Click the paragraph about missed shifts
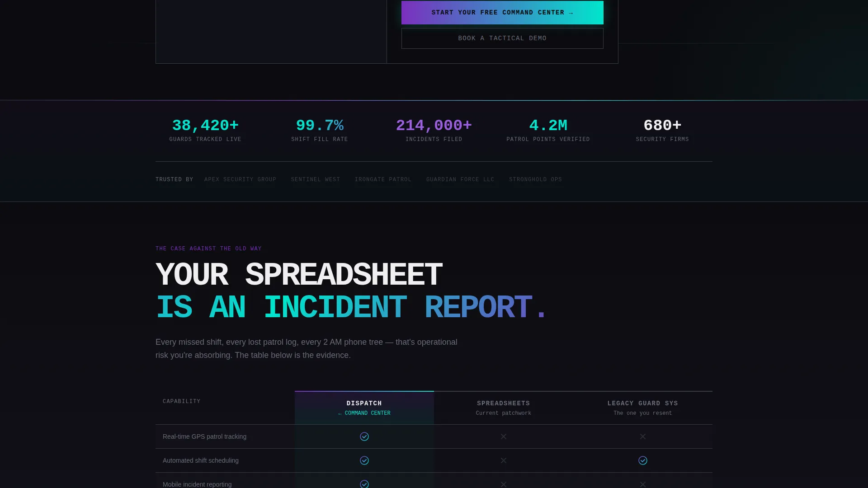The height and width of the screenshot is (488, 868). 307,349
